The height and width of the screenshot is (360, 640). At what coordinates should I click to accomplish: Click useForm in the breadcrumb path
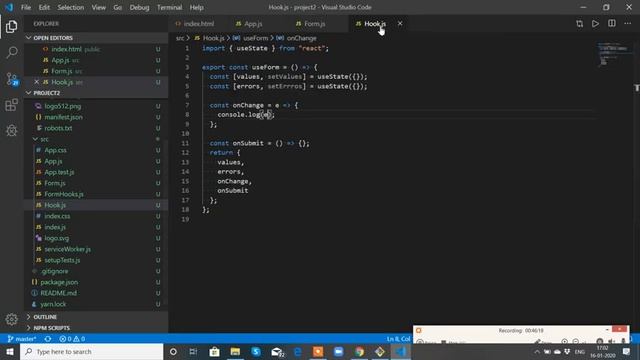tap(256, 38)
